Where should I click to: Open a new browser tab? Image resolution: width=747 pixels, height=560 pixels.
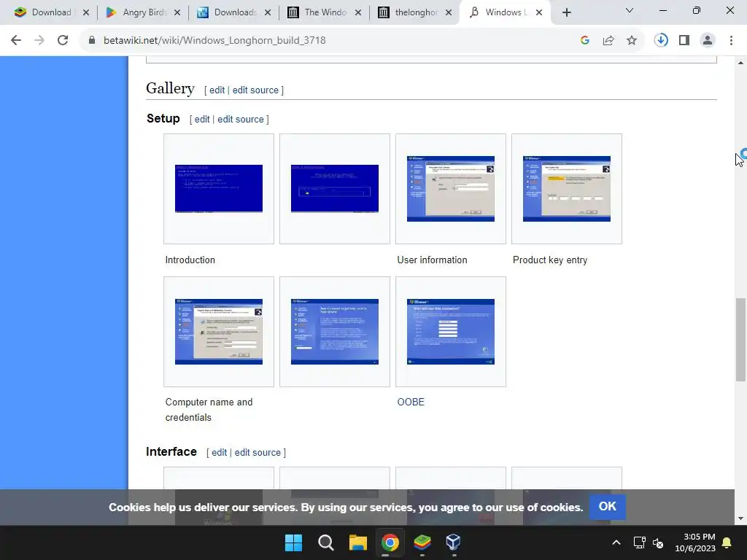click(566, 13)
